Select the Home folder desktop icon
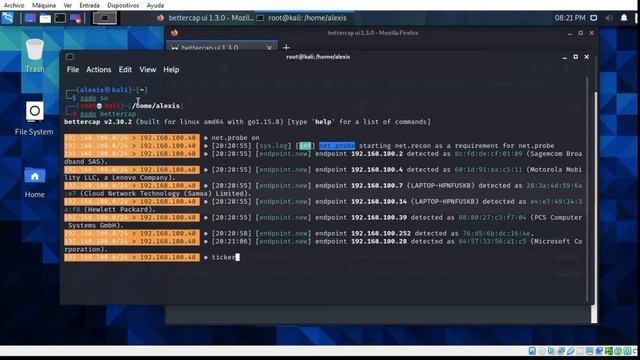This screenshot has width=640, height=360. point(35,182)
